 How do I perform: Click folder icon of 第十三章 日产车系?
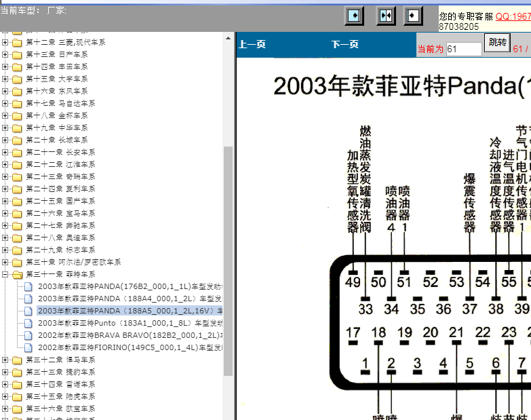coord(17,55)
